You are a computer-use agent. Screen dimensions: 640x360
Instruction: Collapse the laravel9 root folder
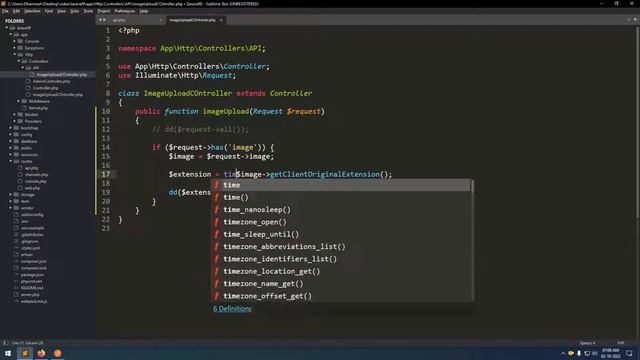click(x=7, y=28)
